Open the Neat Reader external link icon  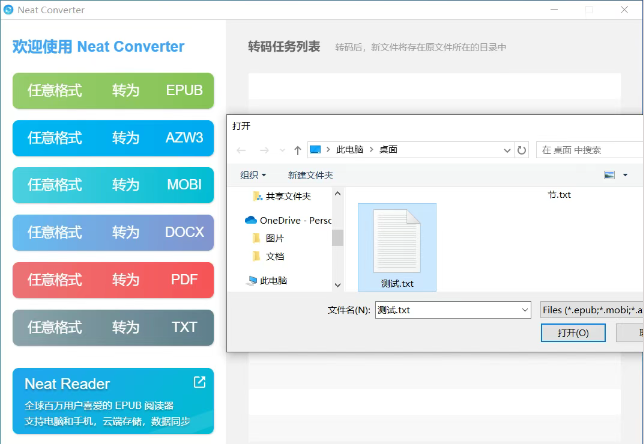click(x=199, y=382)
